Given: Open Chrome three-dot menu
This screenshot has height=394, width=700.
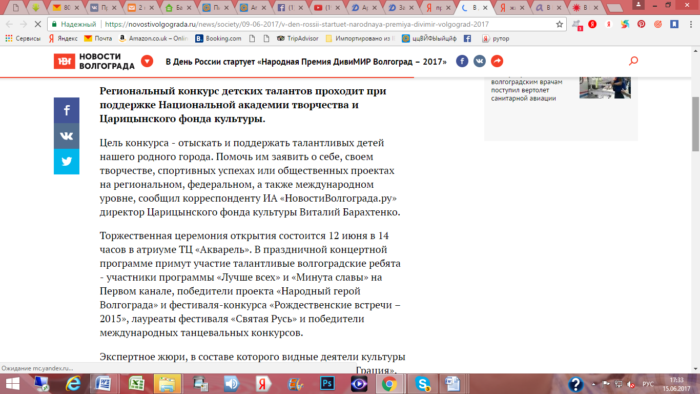Looking at the screenshot, I should [691, 24].
